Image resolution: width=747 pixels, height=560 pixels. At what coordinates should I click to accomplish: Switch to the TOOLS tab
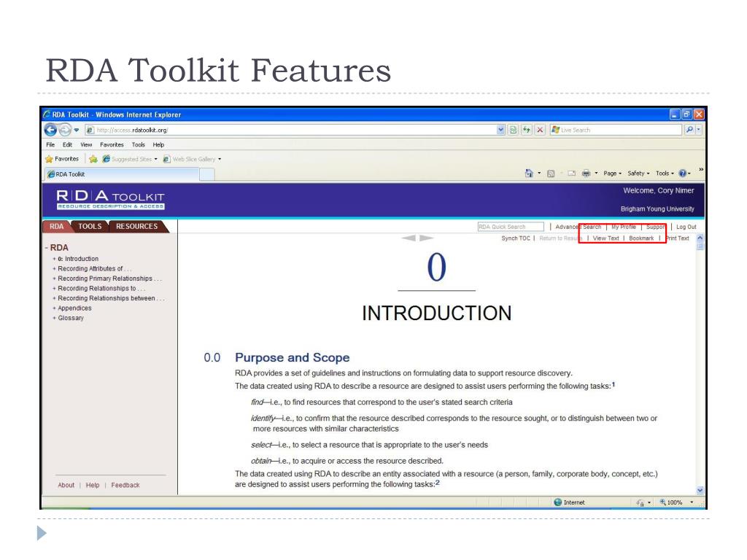click(x=90, y=227)
